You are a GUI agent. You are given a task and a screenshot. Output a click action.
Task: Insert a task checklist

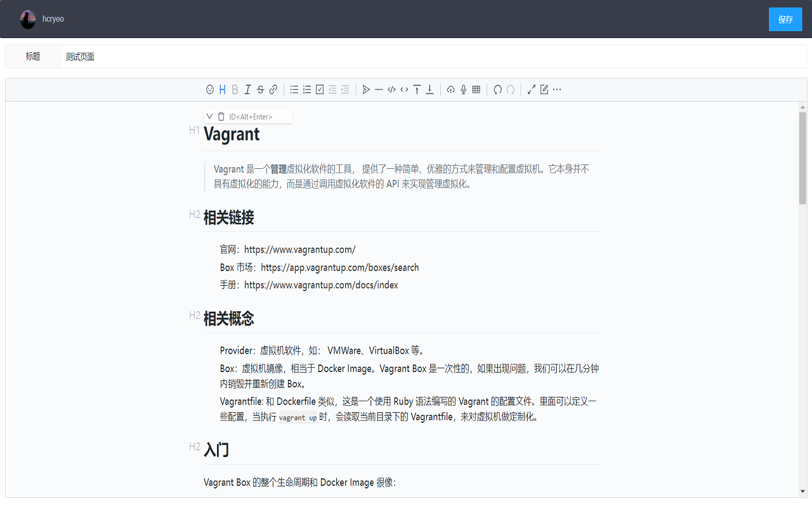[320, 90]
